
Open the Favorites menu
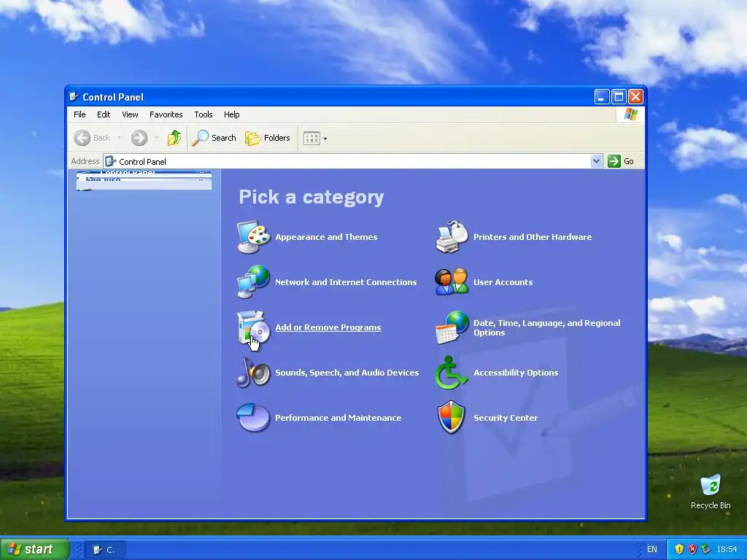(166, 114)
